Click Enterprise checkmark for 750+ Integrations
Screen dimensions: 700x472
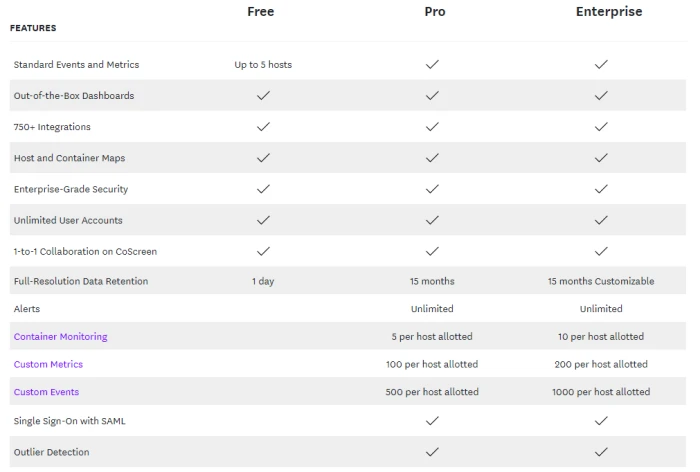(601, 127)
